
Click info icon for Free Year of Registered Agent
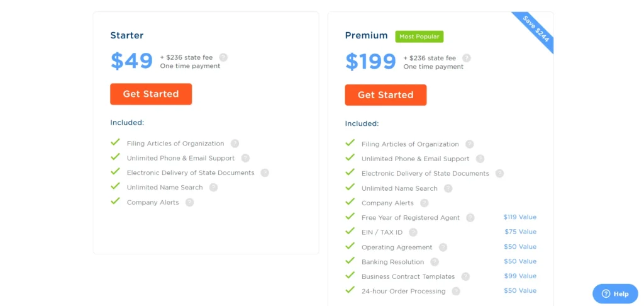pos(470,218)
